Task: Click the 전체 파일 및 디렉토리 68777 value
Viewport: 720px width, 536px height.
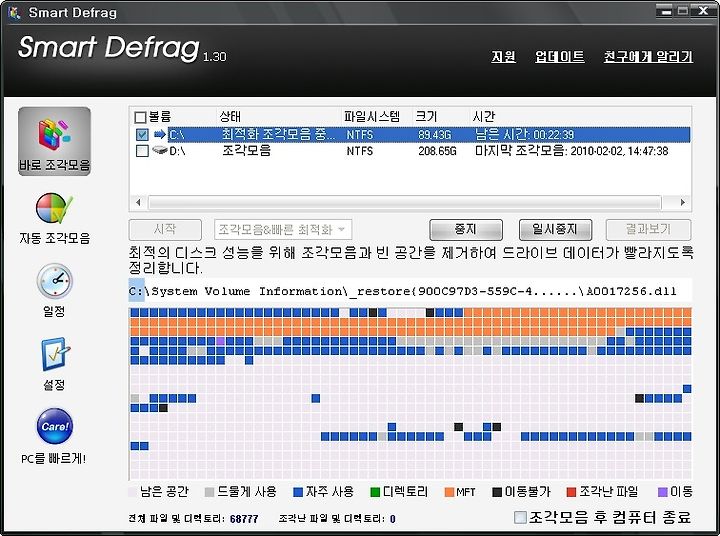Action: tap(244, 519)
